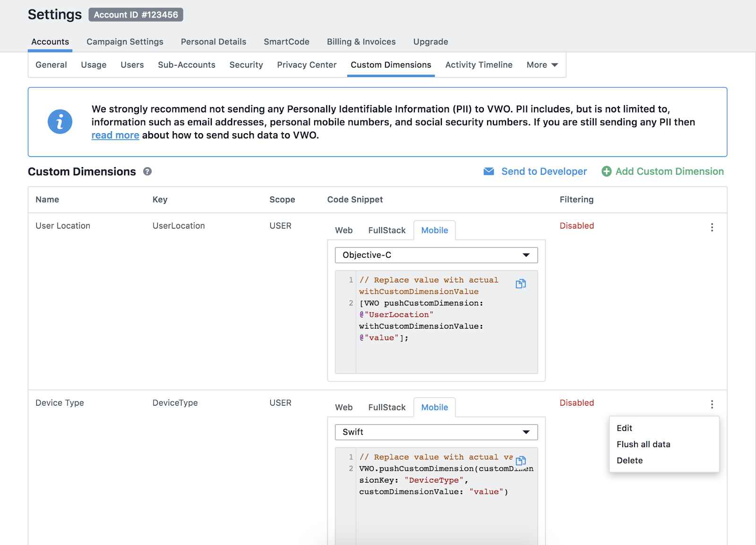
Task: Copy the Device Type code snippet
Action: [x=521, y=460]
